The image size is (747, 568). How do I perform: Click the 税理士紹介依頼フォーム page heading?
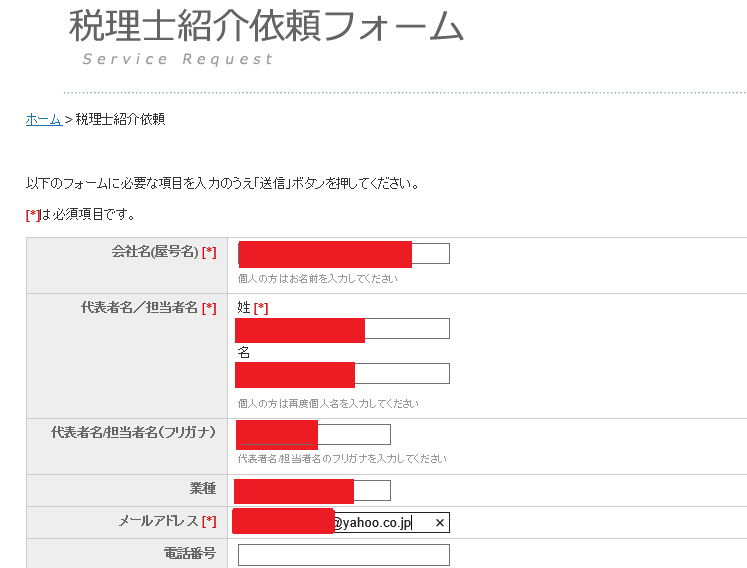click(x=266, y=26)
